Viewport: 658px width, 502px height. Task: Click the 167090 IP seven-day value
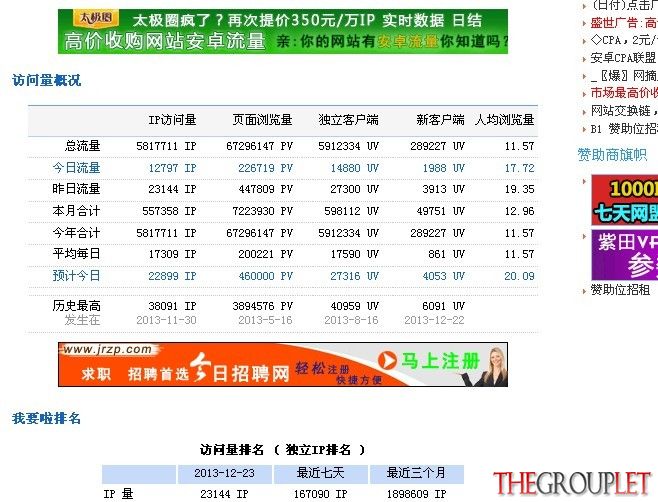click(321, 494)
